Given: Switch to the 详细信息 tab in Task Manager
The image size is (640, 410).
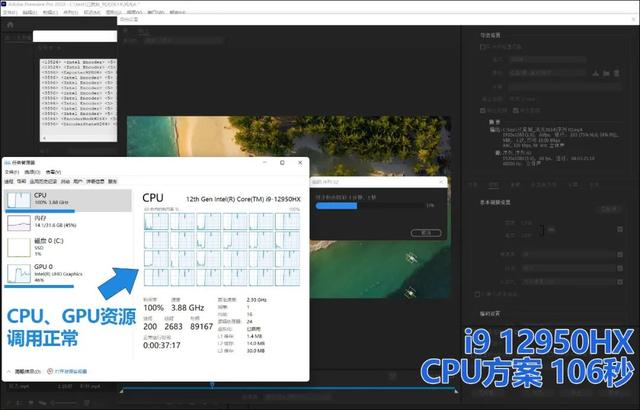Looking at the screenshot, I should (95, 181).
